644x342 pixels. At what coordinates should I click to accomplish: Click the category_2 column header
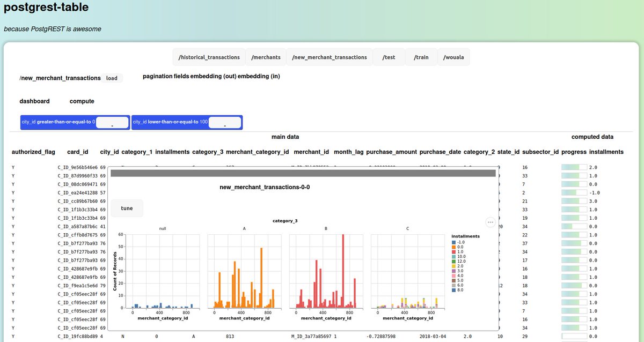tap(479, 152)
